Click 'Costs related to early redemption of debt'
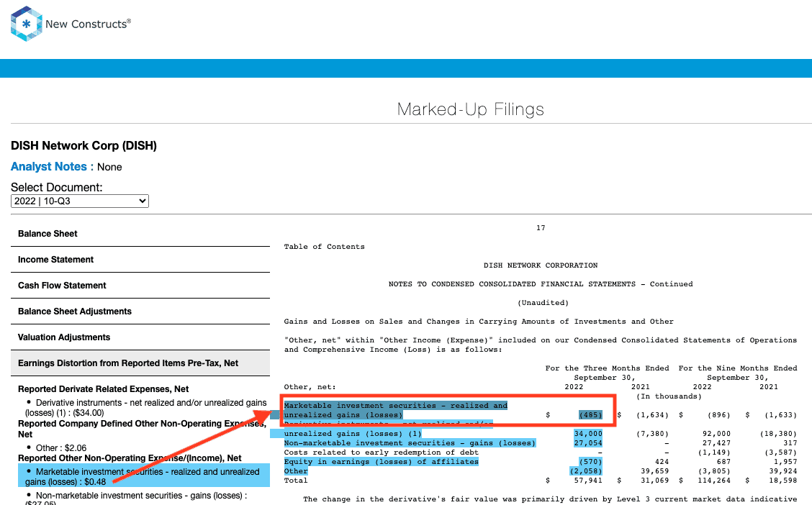The image size is (812, 505). tap(381, 452)
